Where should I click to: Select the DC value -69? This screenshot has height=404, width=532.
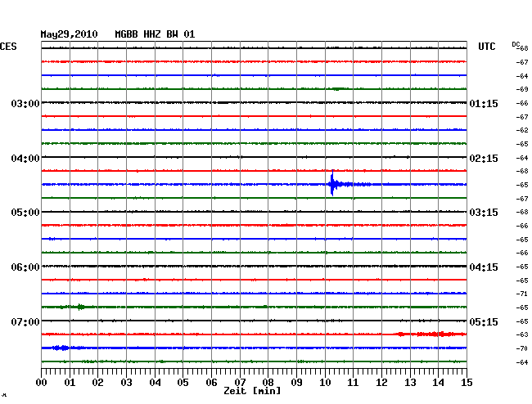click(522, 89)
